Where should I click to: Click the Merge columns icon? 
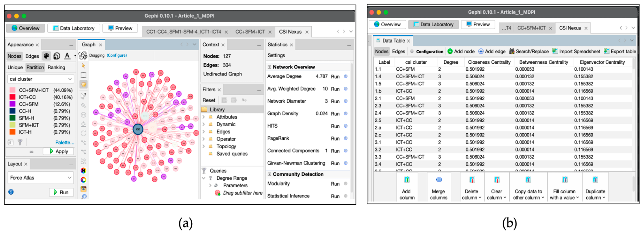point(439,180)
